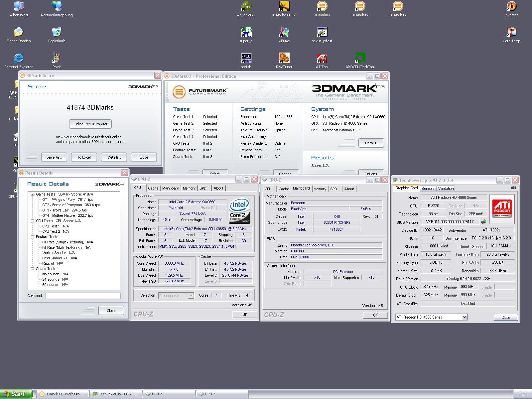Select GT4 - Mother Nature result row

point(68,215)
